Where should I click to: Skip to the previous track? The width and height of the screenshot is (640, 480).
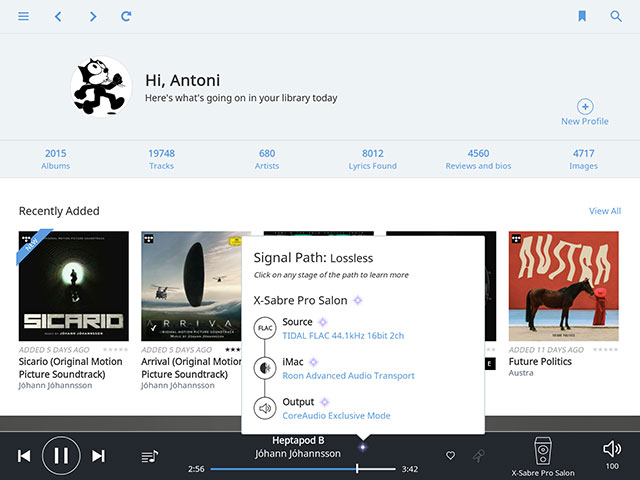coord(24,456)
